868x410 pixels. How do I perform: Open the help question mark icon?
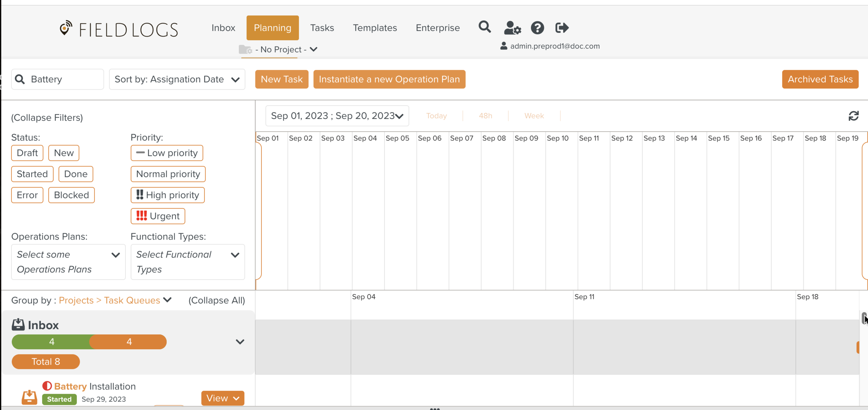[x=537, y=28]
